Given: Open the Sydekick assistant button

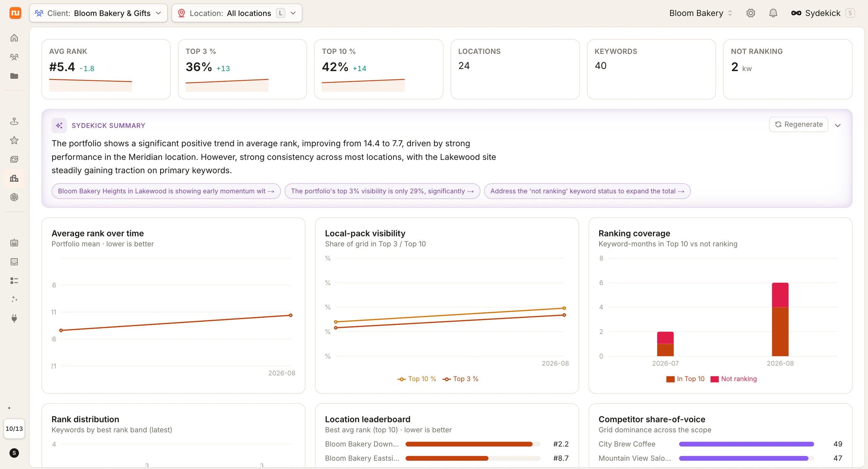Looking at the screenshot, I should [x=823, y=13].
